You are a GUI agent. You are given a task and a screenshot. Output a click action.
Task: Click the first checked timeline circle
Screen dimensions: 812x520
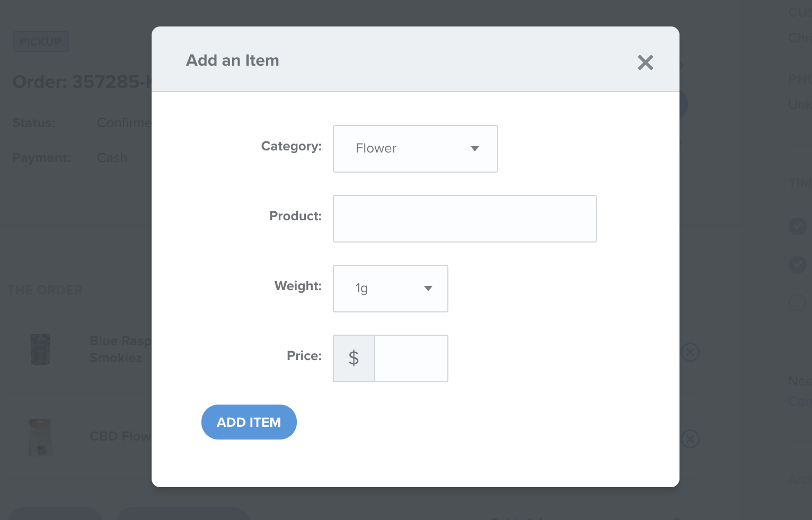point(797,226)
